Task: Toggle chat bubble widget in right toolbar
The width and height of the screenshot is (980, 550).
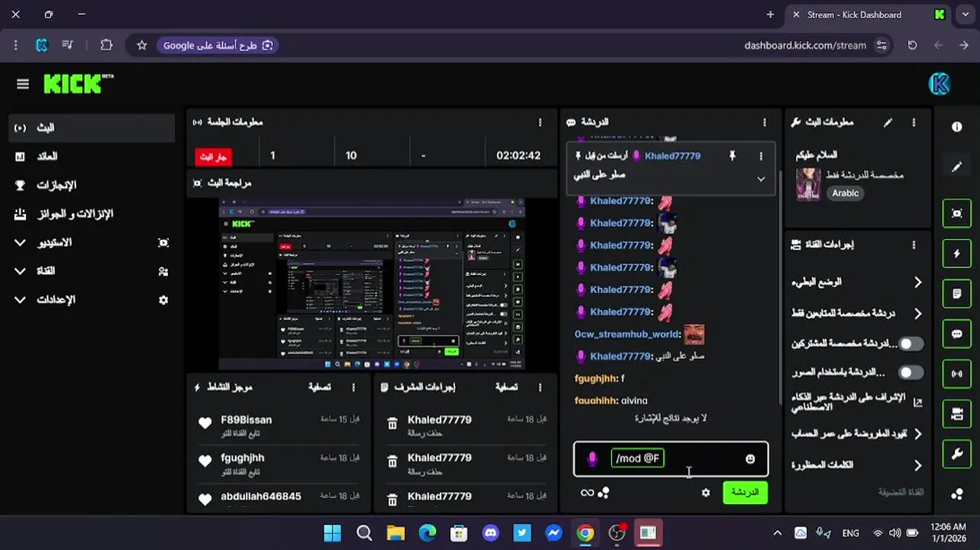Action: click(x=956, y=334)
